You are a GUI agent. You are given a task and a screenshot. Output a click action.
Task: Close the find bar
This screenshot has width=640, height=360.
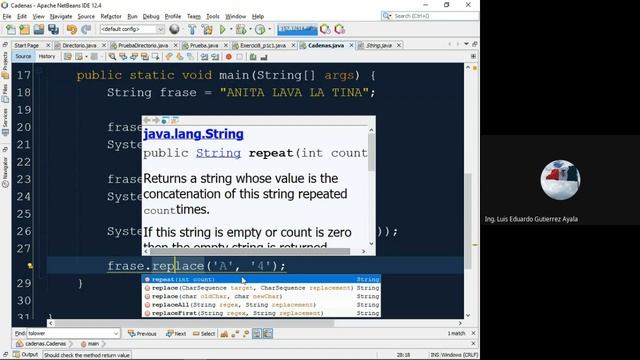[473, 333]
